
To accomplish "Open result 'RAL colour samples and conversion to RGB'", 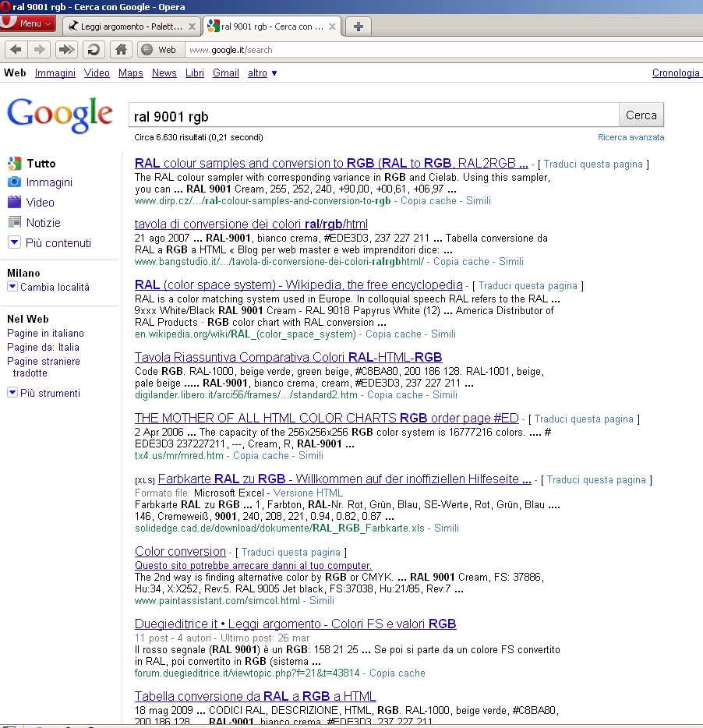I will click(x=331, y=164).
